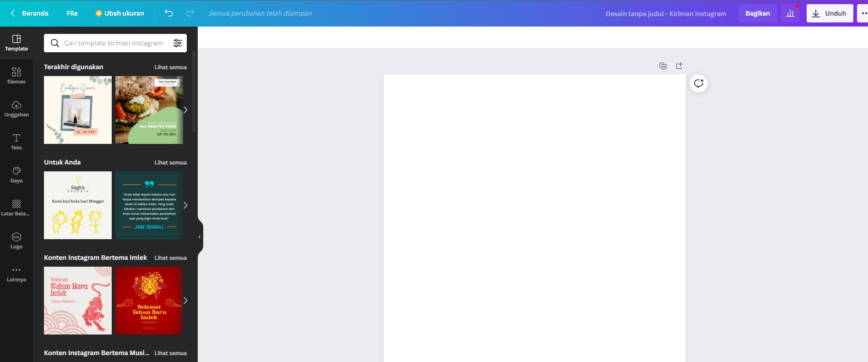Select the Sagita Daycare template thumbnail

[x=78, y=205]
